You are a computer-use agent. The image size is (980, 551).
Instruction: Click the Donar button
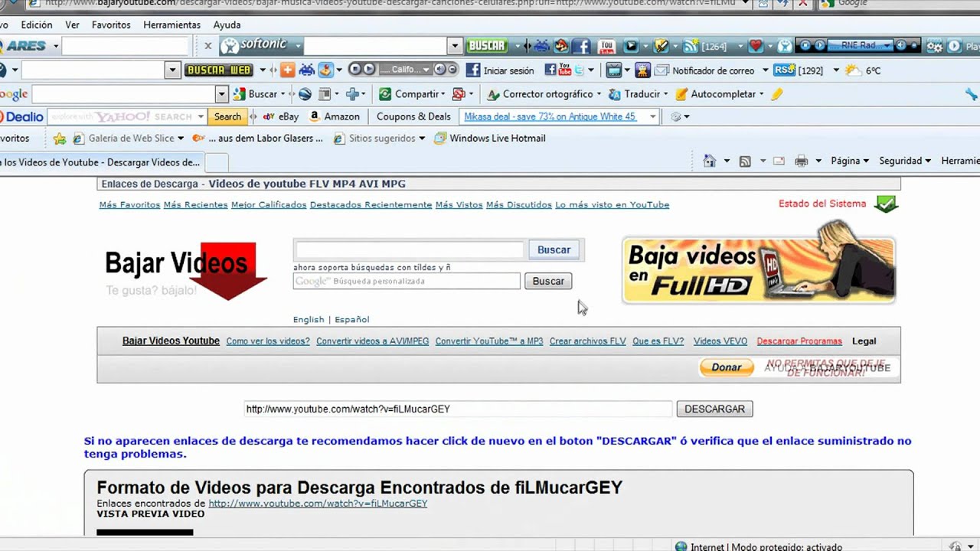(727, 367)
